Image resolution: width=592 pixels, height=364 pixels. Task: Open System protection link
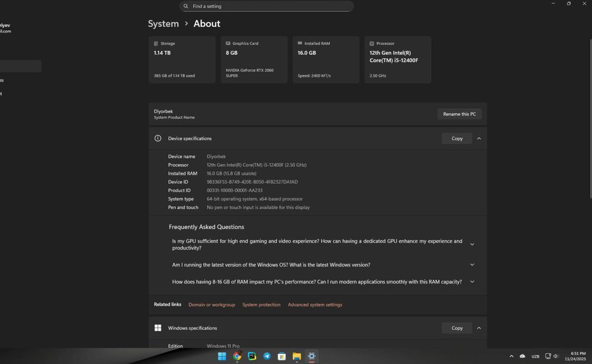[261, 305]
